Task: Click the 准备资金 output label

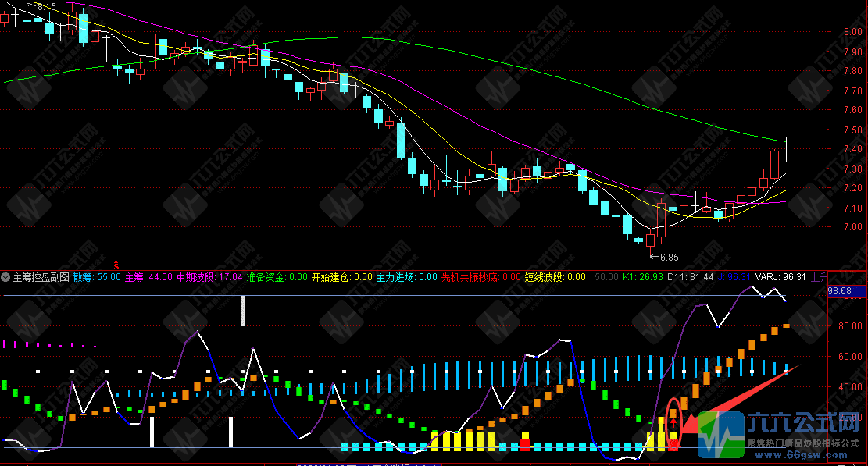Action: (277, 277)
